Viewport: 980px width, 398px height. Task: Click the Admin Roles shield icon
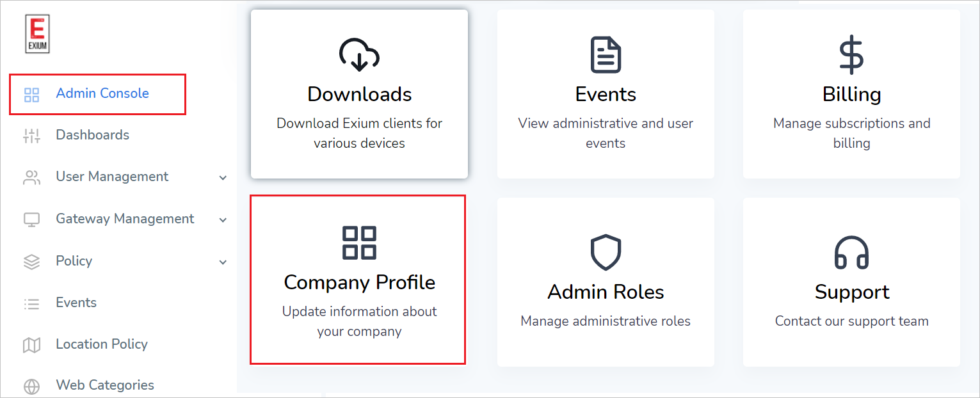(606, 252)
